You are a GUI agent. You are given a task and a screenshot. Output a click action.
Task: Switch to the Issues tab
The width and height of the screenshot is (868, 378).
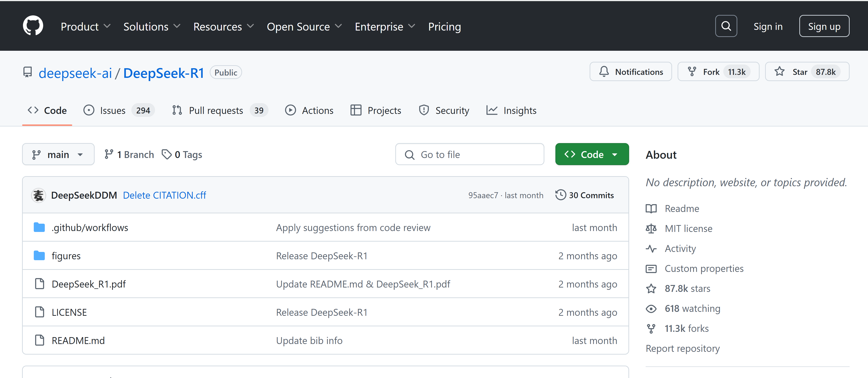pos(113,110)
